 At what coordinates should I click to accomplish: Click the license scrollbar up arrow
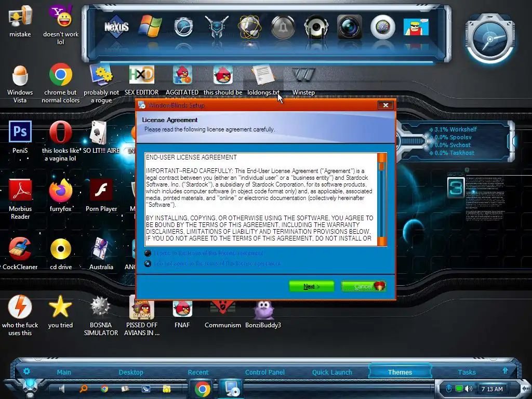tap(382, 156)
